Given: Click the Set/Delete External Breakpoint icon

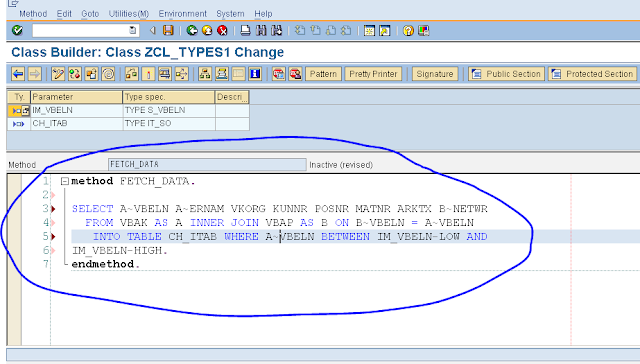Looking at the screenshot, I should (x=296, y=74).
